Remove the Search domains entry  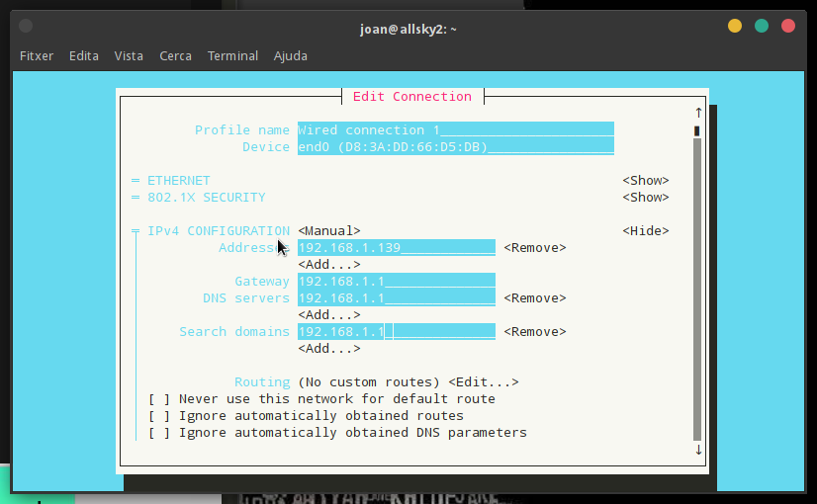[x=535, y=332]
